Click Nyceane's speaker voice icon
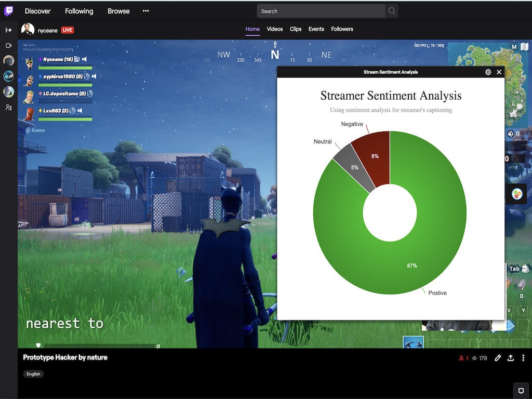This screenshot has height=399, width=532. (x=85, y=59)
